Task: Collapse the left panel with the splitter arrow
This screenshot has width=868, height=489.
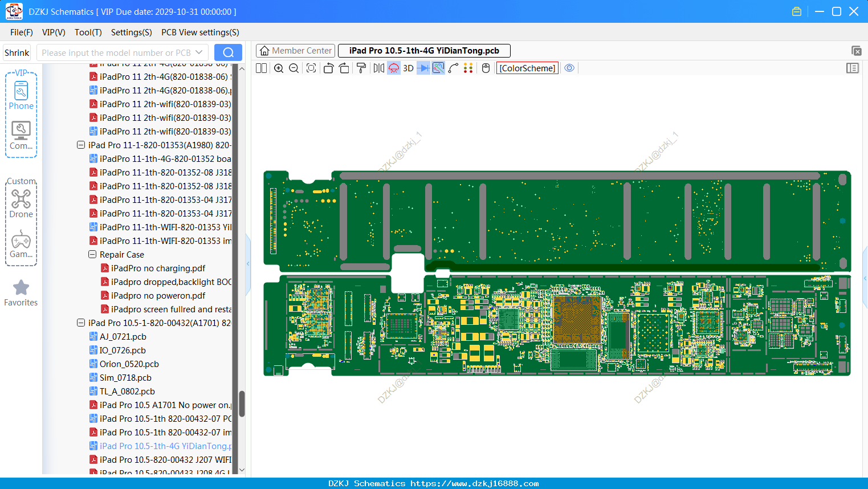Action: point(248,264)
